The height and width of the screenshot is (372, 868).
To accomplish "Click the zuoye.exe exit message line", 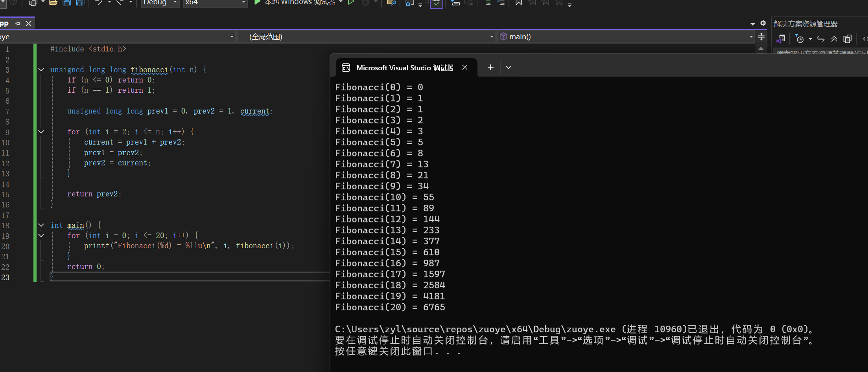I will coord(575,329).
